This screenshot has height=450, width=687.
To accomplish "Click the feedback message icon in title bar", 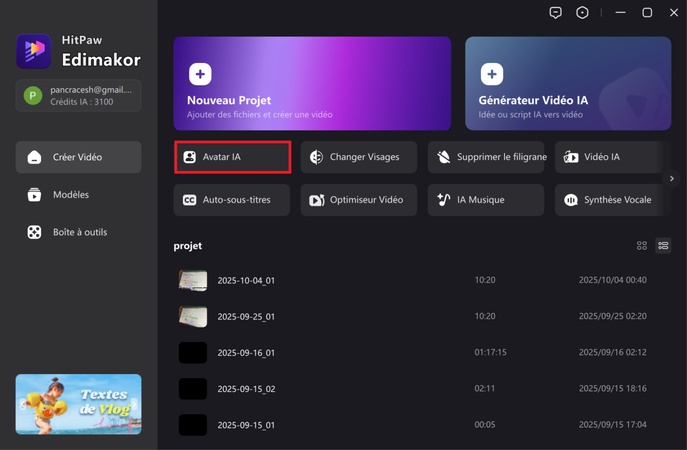I will (556, 13).
